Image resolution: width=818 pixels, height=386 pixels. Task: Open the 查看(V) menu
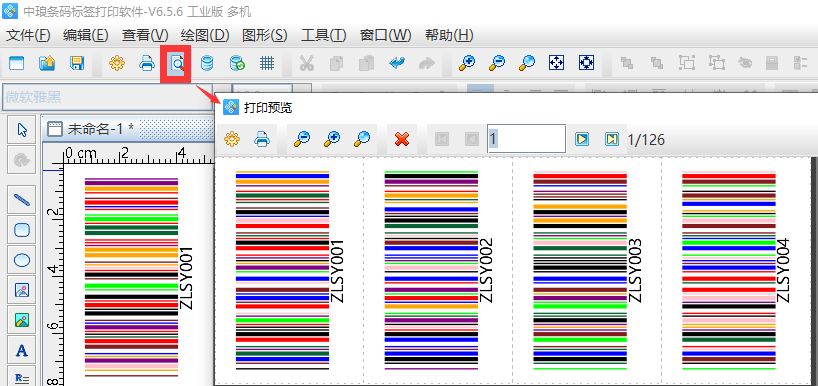(145, 35)
